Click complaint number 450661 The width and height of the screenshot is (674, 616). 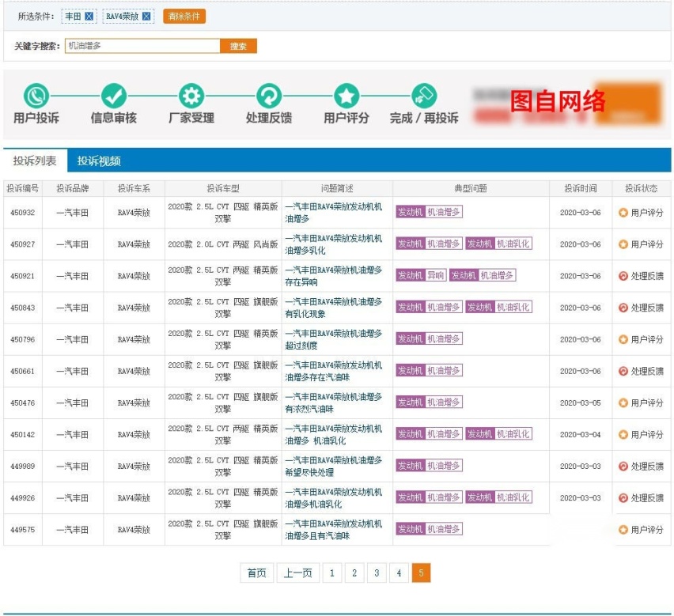click(23, 371)
